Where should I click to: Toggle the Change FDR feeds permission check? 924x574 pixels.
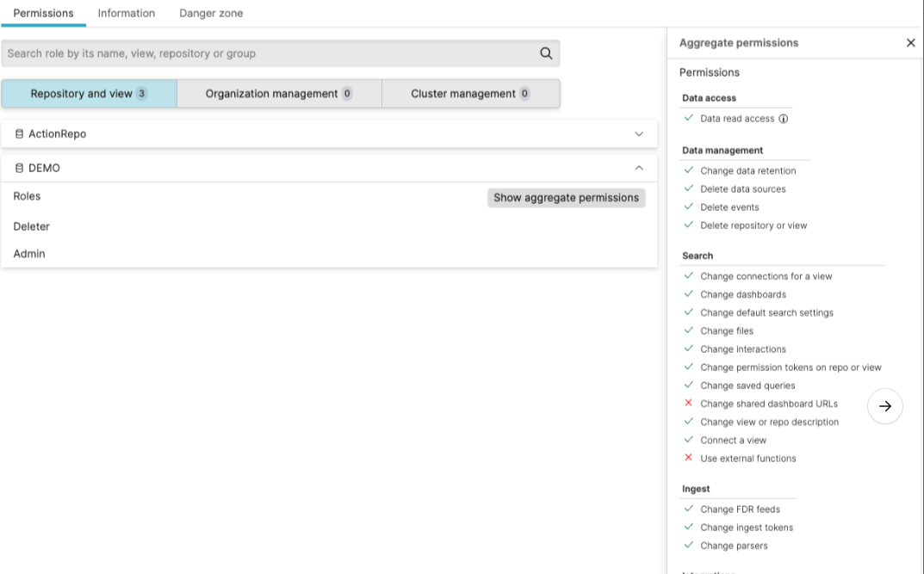(x=688, y=509)
